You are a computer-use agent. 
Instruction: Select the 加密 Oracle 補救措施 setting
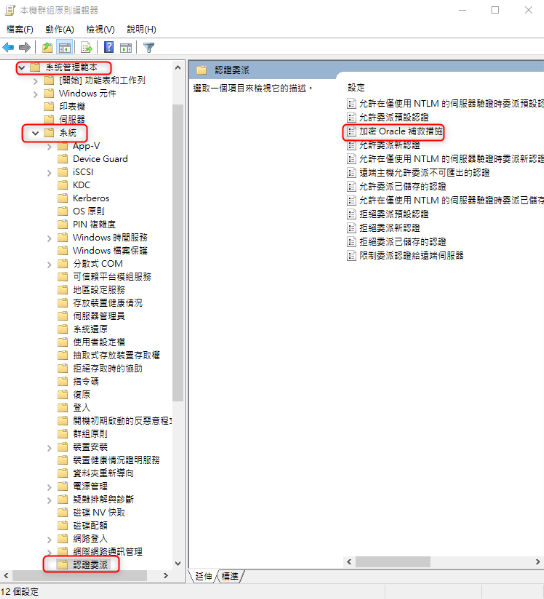(x=401, y=131)
